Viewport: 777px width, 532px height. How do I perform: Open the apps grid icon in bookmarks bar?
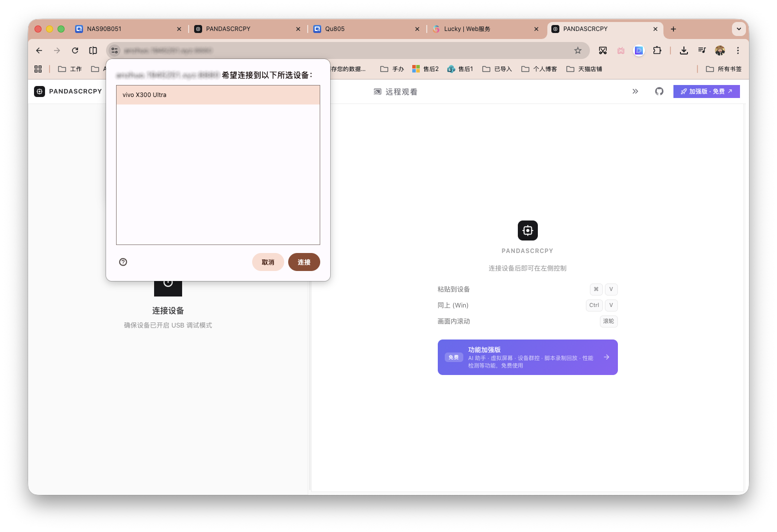38,69
